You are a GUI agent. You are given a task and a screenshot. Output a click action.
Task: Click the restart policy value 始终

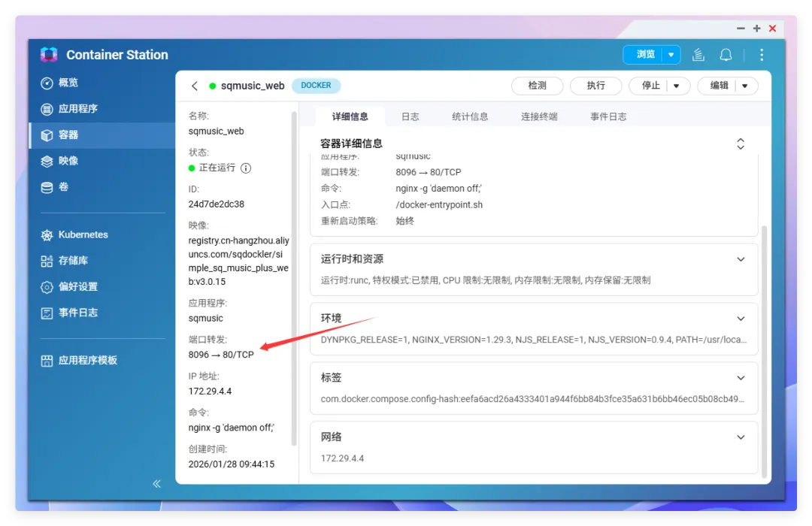click(405, 221)
